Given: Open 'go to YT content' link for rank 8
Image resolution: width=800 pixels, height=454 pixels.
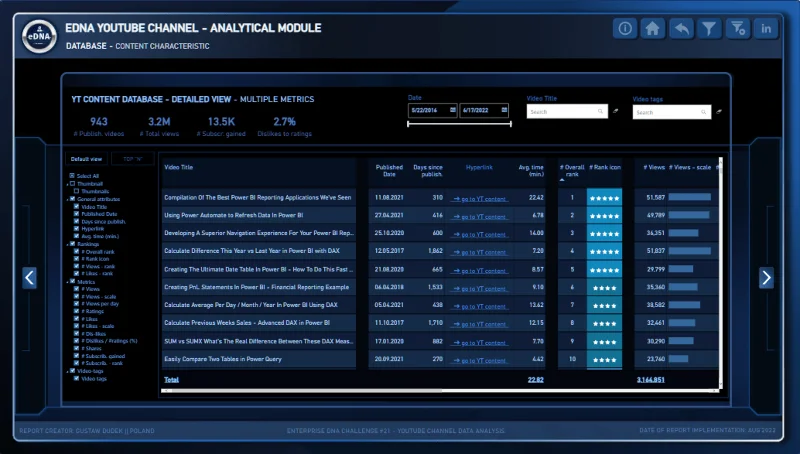Looking at the screenshot, I should pyautogui.click(x=480, y=324).
